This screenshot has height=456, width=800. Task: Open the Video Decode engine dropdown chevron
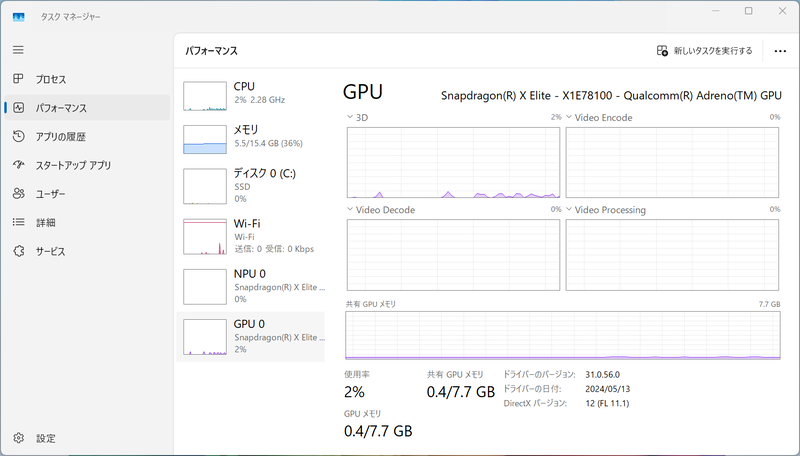click(350, 209)
